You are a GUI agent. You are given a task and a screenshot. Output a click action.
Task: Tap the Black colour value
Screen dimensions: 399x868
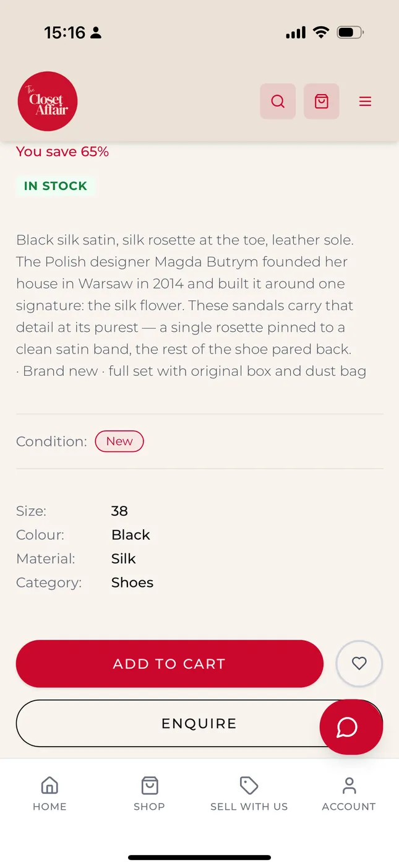(131, 535)
